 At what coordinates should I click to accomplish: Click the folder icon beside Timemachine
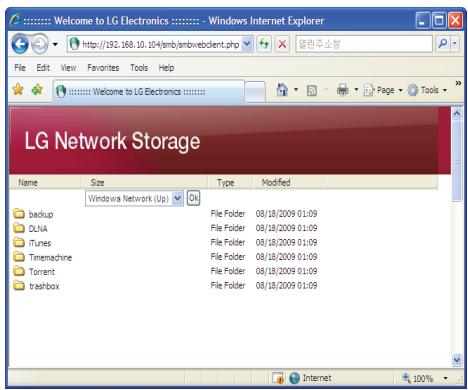pos(19,256)
